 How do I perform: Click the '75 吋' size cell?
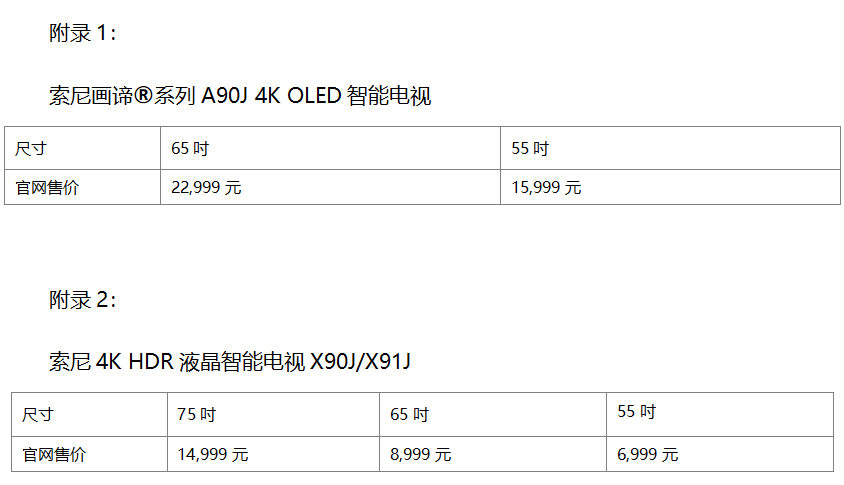(197, 414)
